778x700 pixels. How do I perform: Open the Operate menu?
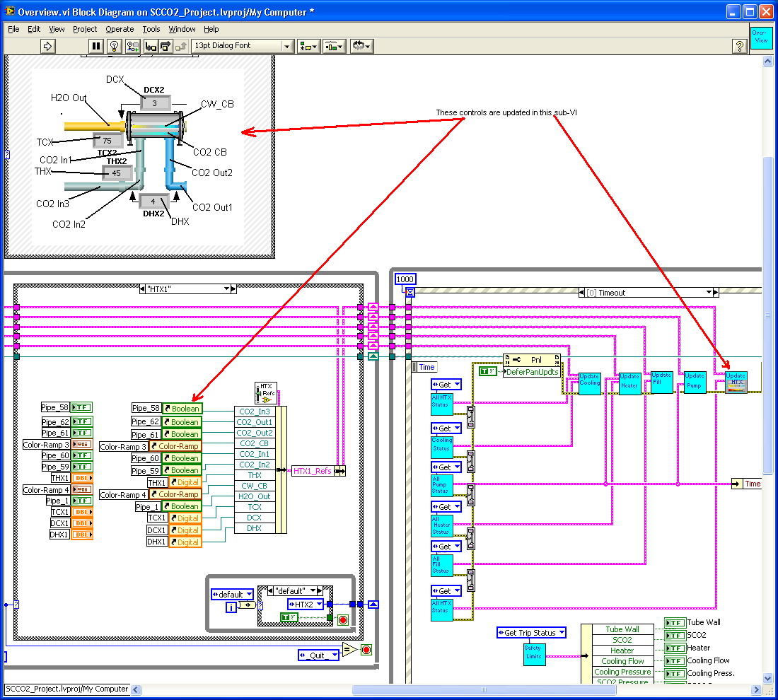point(120,29)
